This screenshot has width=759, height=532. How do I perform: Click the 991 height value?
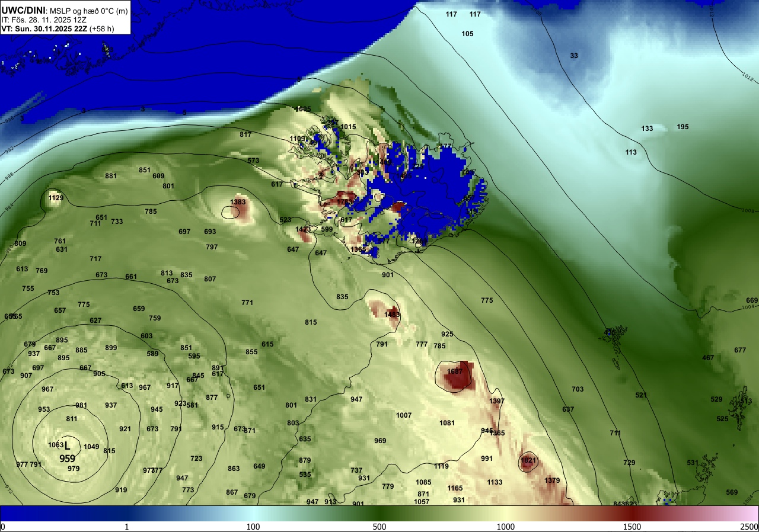tap(487, 459)
